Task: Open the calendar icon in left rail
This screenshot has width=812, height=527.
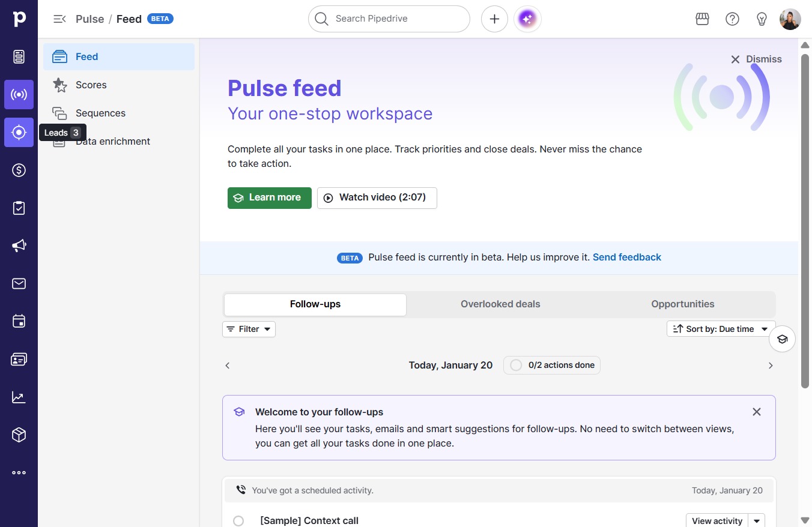Action: tap(19, 321)
